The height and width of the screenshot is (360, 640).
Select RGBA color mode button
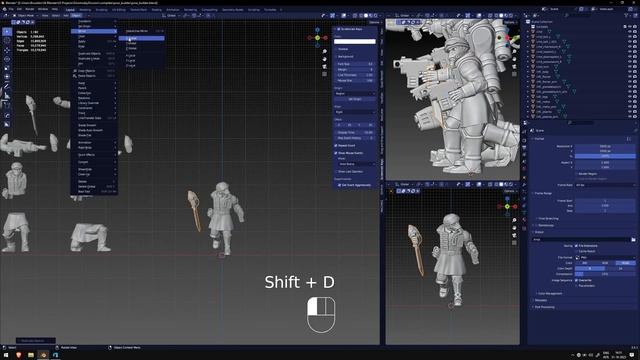[x=625, y=263]
